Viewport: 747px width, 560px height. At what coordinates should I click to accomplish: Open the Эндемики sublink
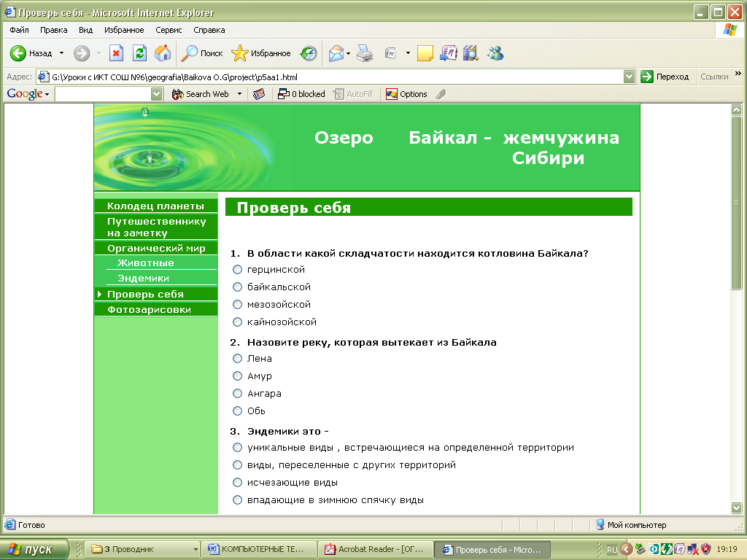(x=144, y=278)
